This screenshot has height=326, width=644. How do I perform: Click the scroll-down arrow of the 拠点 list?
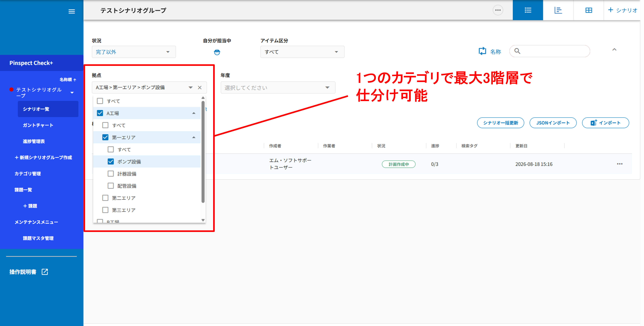[203, 220]
